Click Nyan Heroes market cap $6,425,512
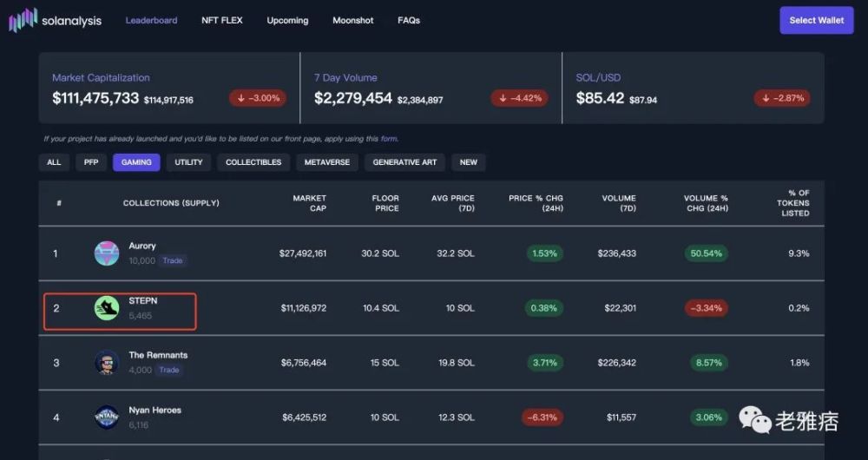The width and height of the screenshot is (868, 460). (x=304, y=417)
